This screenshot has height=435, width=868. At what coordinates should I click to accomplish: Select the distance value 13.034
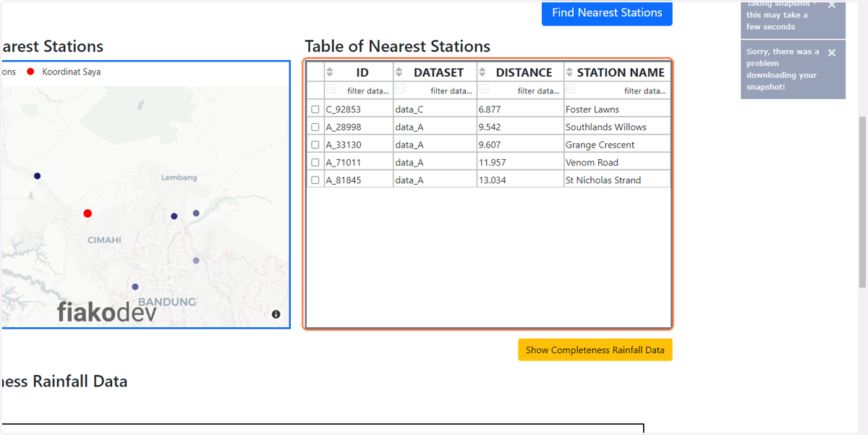pyautogui.click(x=520, y=180)
